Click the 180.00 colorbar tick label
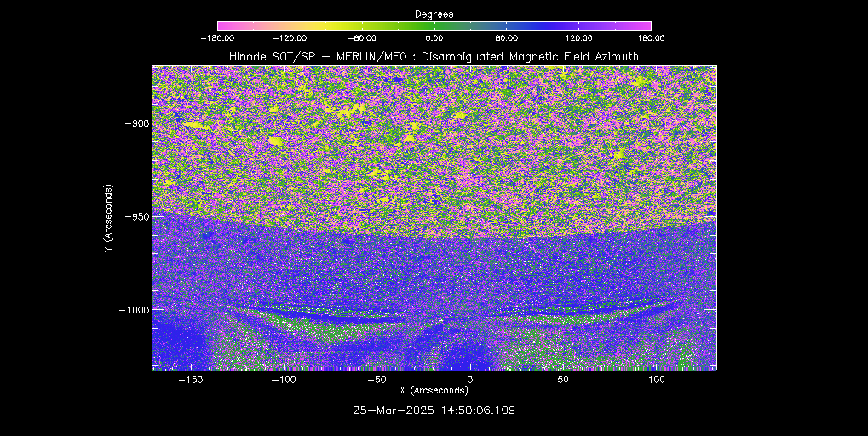The height and width of the screenshot is (436, 868). (649, 37)
